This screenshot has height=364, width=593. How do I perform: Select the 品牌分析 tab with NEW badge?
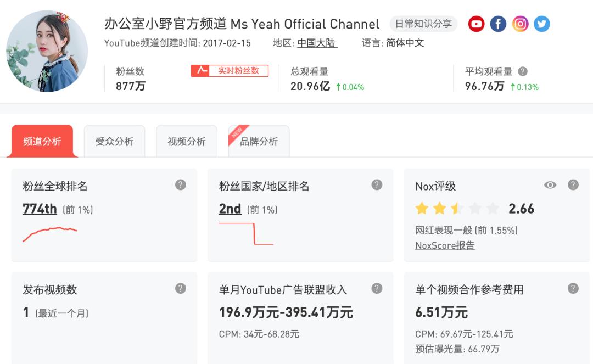(259, 141)
